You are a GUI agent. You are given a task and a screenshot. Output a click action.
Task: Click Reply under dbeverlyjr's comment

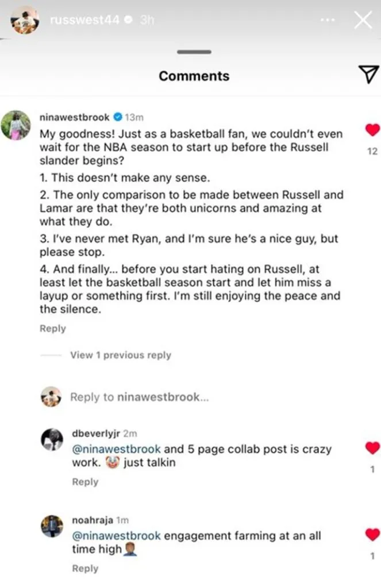click(x=85, y=482)
